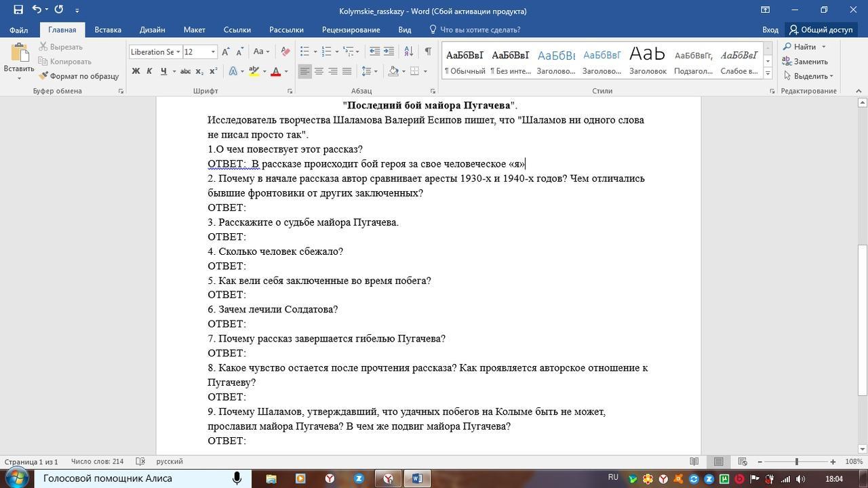Click the microphone in Алиса search box

point(237,479)
